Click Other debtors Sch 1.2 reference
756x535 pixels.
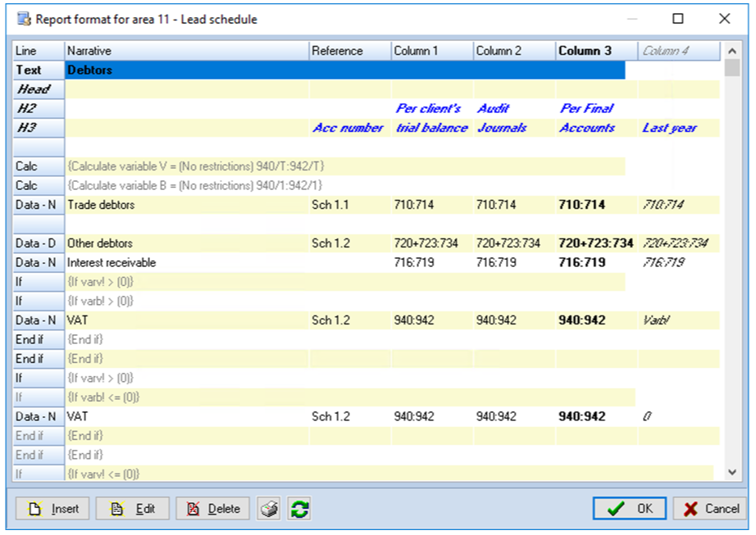click(x=350, y=243)
